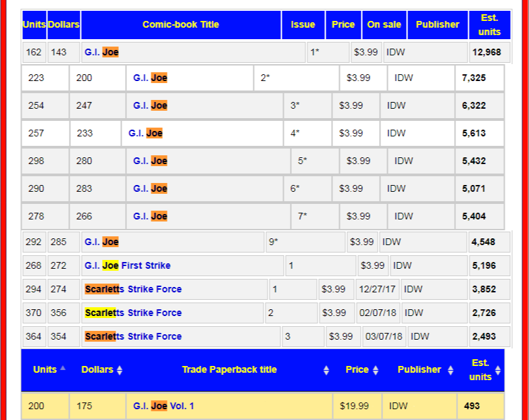The width and height of the screenshot is (529, 420).
Task: Select estimated units value 5,071
Action: tap(474, 188)
